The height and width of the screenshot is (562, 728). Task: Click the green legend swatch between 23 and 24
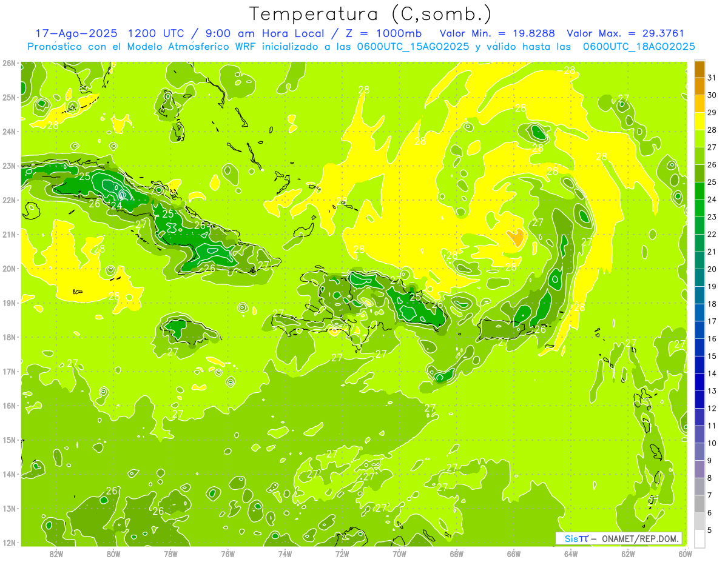click(x=699, y=208)
